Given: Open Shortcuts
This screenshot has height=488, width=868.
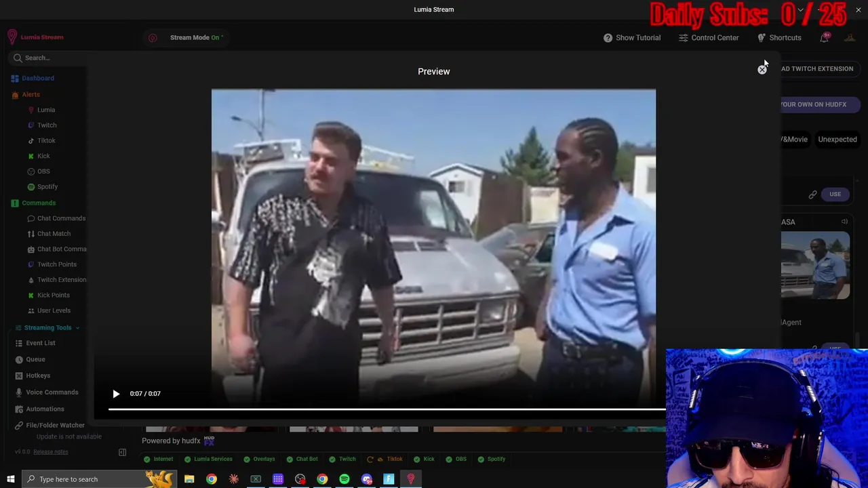Looking at the screenshot, I should click(x=779, y=37).
